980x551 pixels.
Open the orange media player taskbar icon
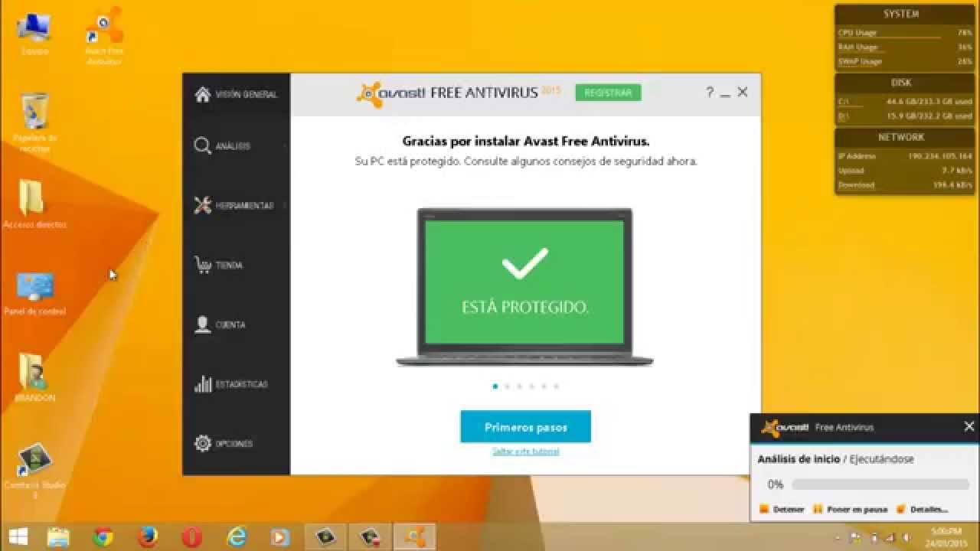point(282,537)
